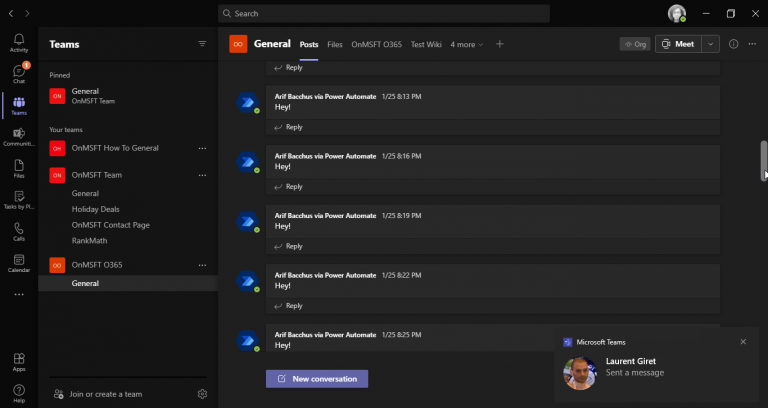Screen dimensions: 768x408
Task: Click the OnMSFT O365 channel avatar in header
Action: [x=238, y=44]
